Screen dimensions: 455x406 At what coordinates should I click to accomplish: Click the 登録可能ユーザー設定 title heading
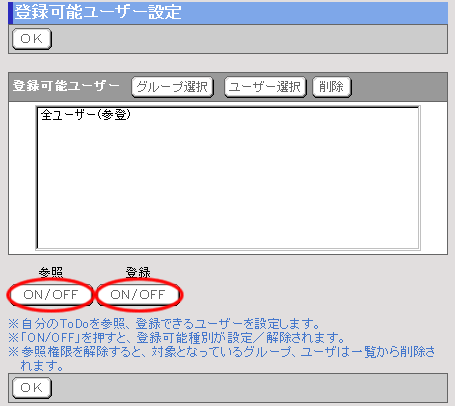[98, 12]
